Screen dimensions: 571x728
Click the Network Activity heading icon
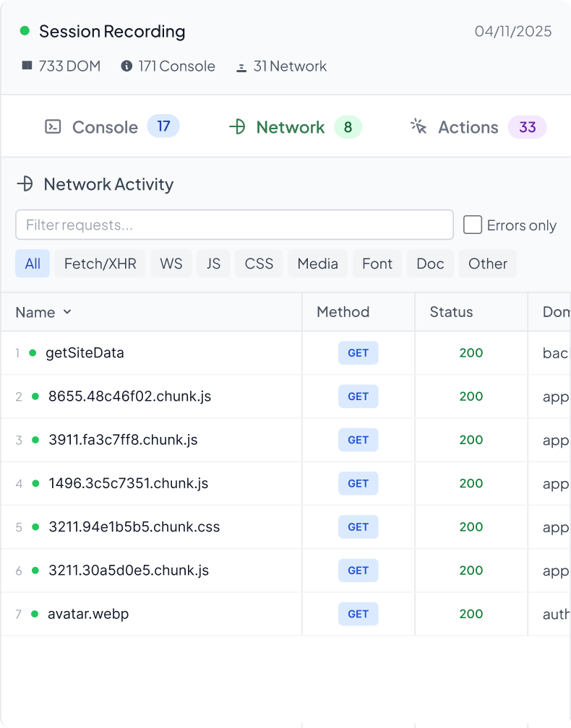25,184
